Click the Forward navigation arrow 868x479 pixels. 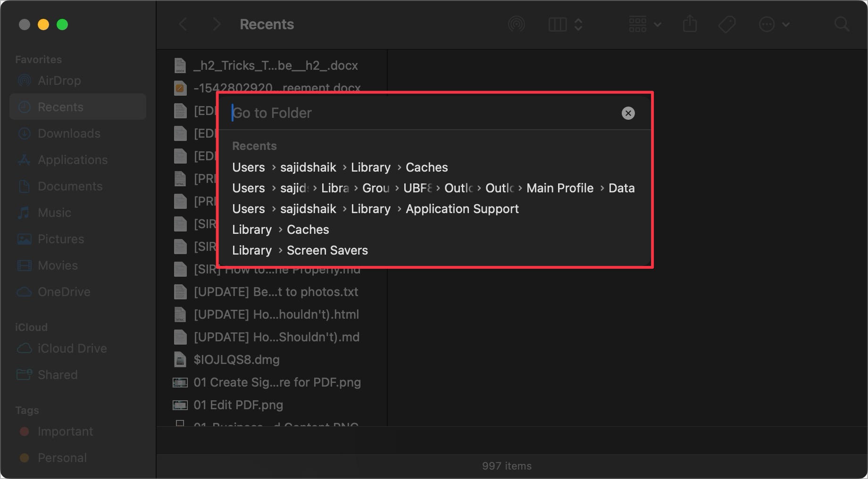coord(217,24)
